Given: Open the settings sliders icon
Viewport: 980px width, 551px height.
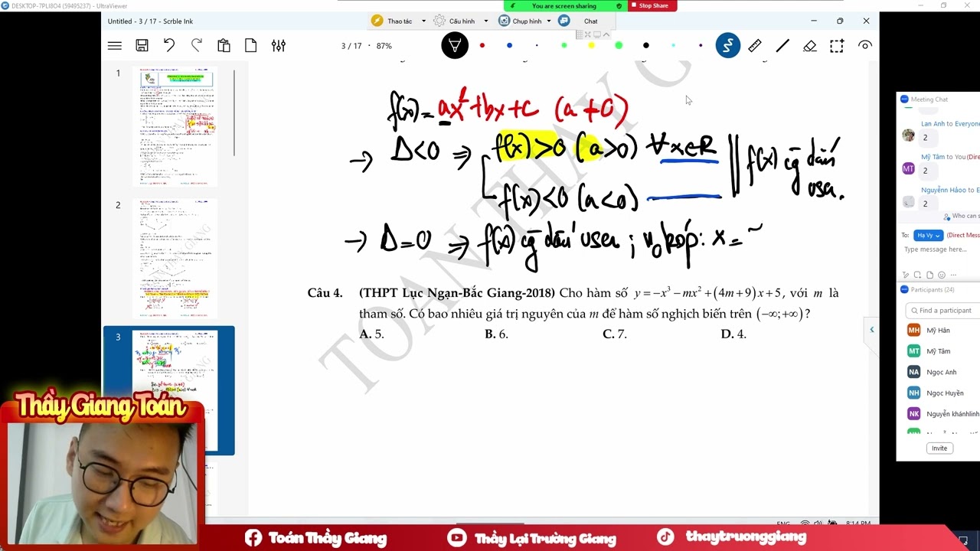Looking at the screenshot, I should point(279,46).
